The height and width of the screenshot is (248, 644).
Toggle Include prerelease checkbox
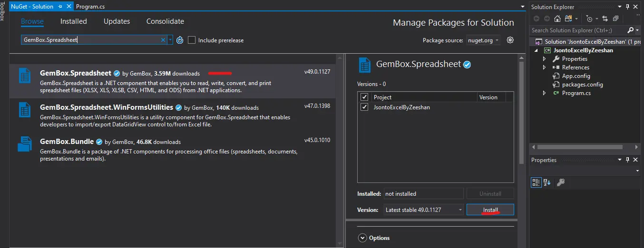(x=192, y=40)
